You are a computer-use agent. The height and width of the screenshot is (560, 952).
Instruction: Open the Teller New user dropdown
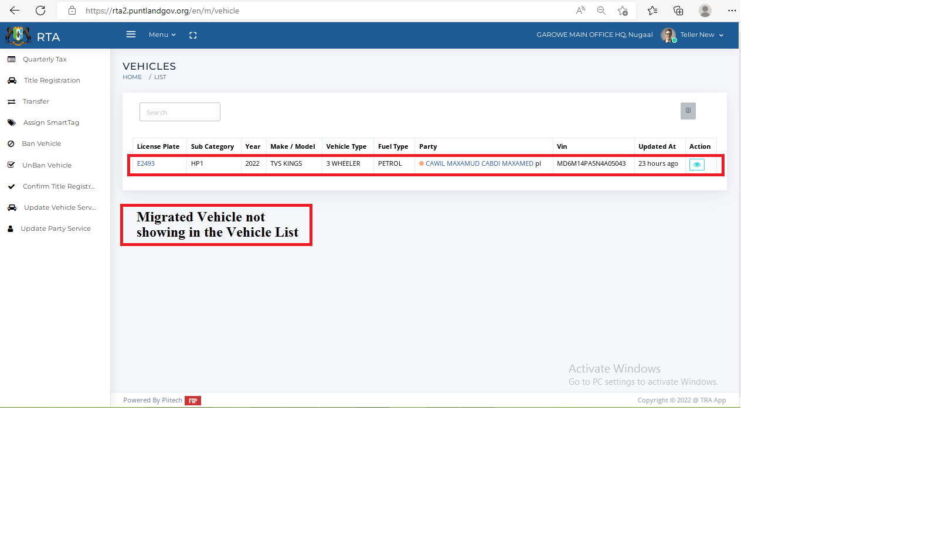pyautogui.click(x=702, y=35)
